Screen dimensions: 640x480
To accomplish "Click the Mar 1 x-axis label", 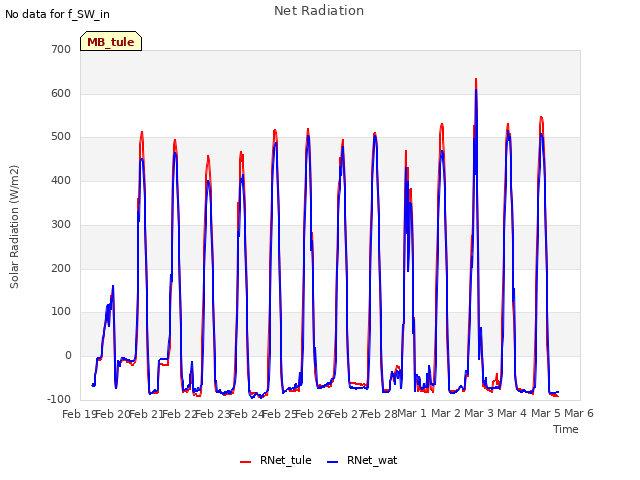I will [x=412, y=414].
